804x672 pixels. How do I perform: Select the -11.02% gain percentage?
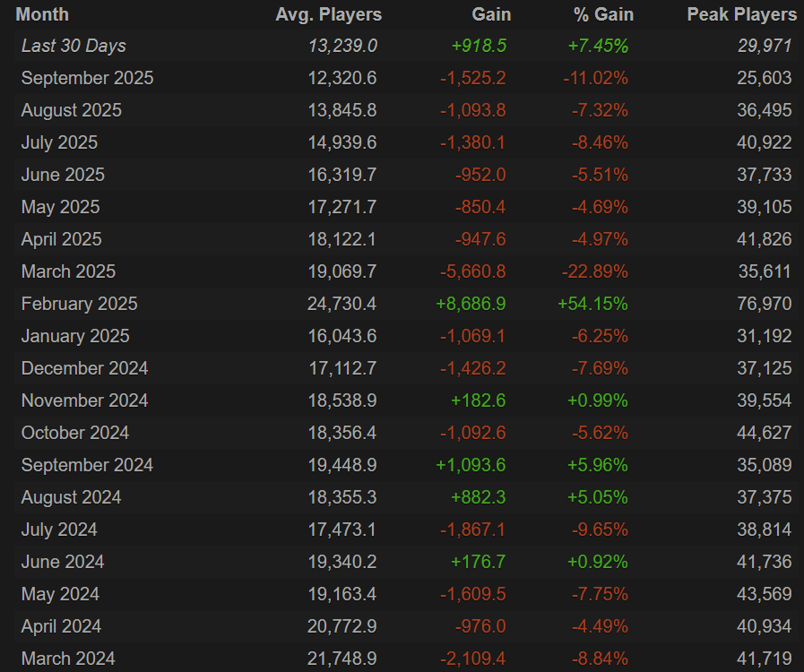(595, 78)
